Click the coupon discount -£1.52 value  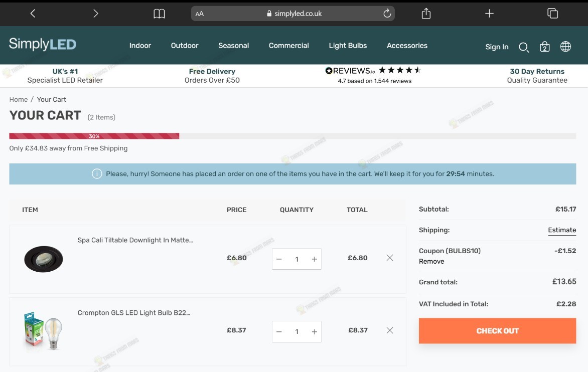click(565, 251)
